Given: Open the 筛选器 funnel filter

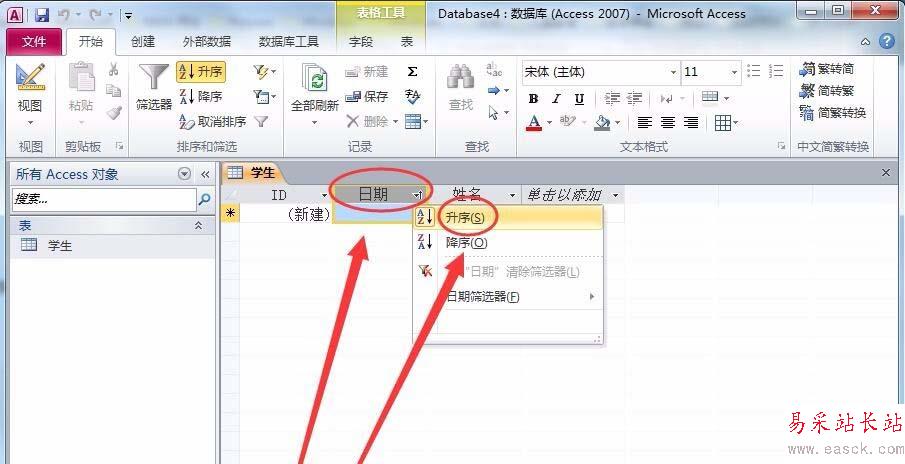Looking at the screenshot, I should point(154,87).
